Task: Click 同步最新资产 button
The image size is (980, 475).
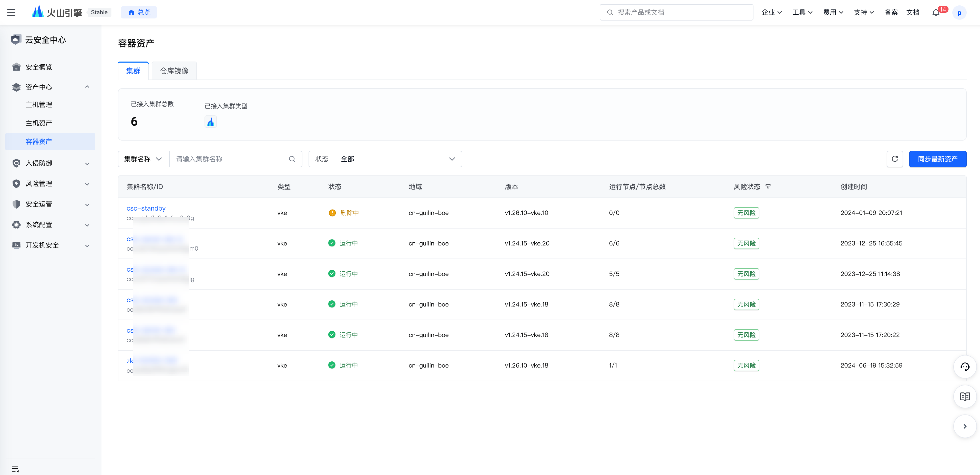Action: coord(937,159)
